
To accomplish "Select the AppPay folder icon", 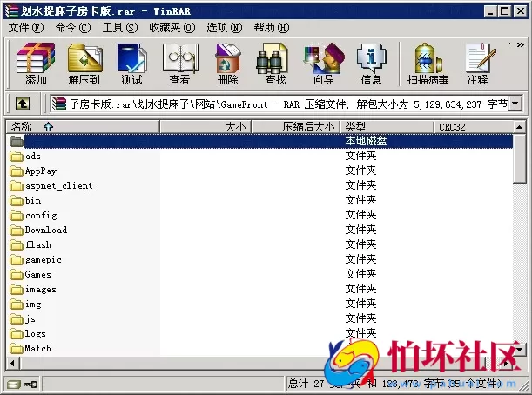I will [17, 171].
